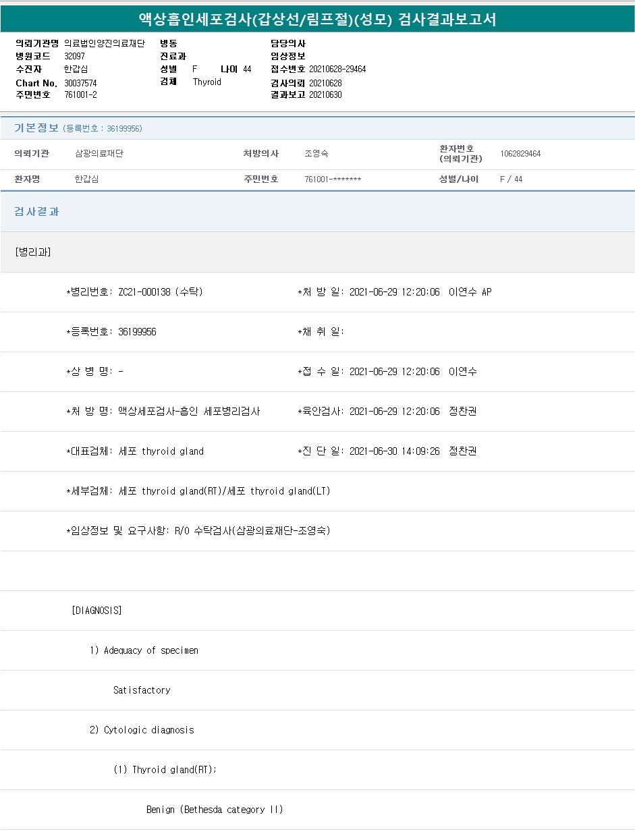
Task: Click 접수번호 value 20210628-29464
Action: [337, 69]
